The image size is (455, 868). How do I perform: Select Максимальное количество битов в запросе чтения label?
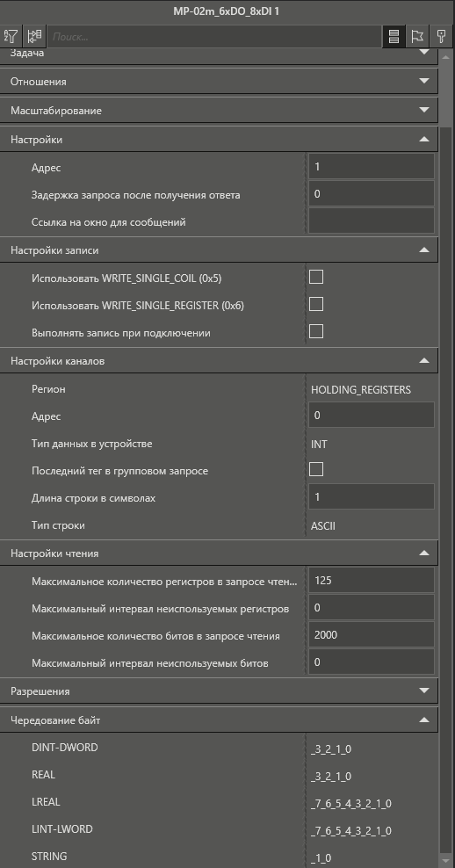[155, 635]
